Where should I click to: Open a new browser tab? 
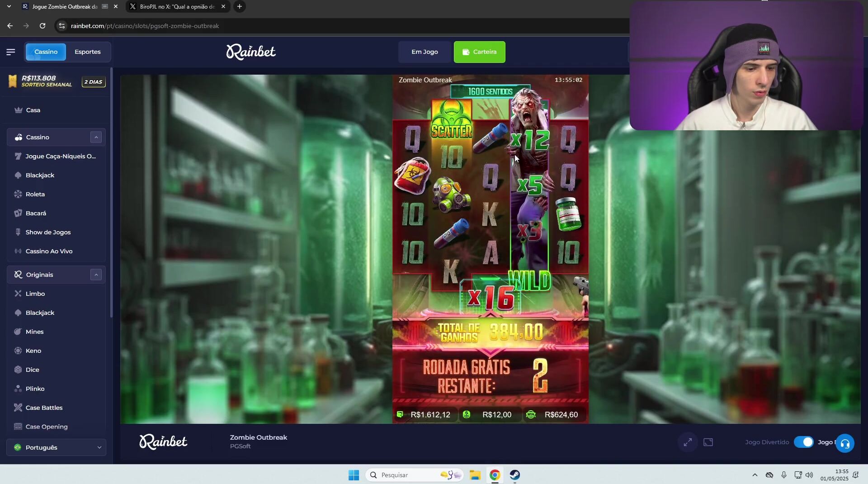(x=240, y=6)
